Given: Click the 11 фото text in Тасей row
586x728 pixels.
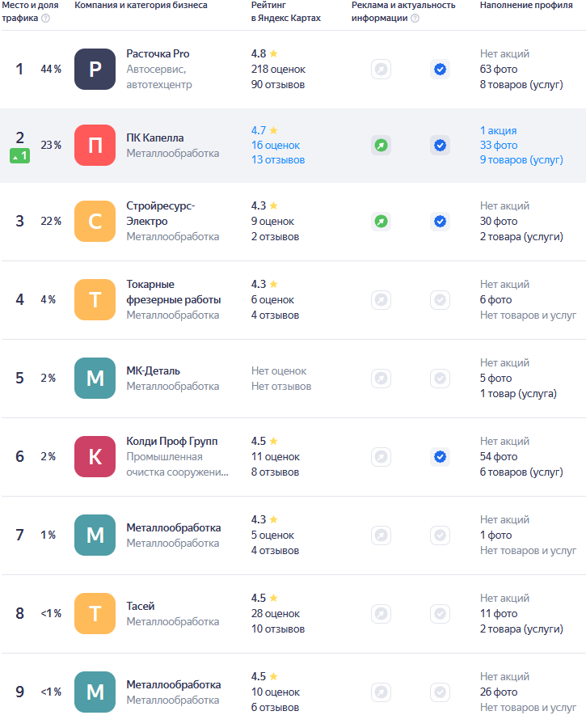Looking at the screenshot, I should point(499,614).
